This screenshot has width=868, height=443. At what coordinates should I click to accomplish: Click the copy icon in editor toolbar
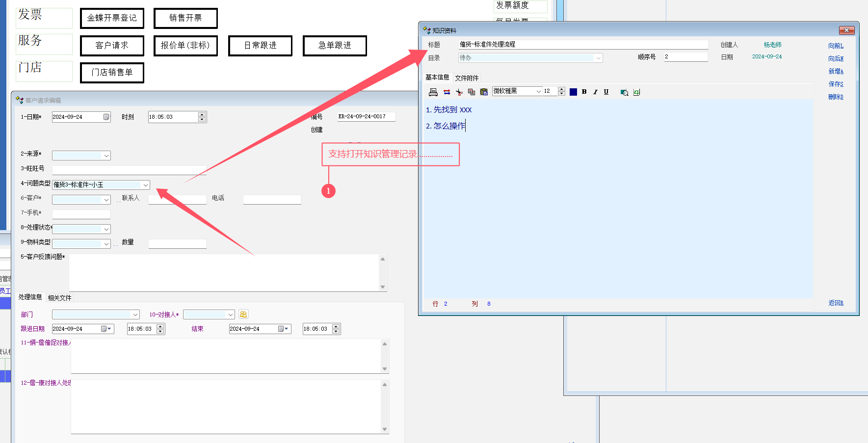[x=472, y=92]
